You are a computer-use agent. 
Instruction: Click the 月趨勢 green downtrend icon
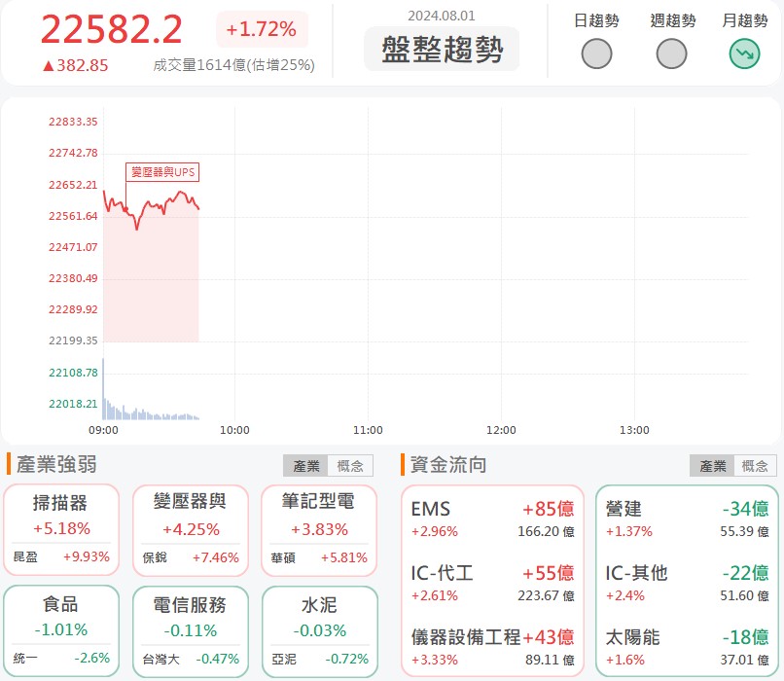744,54
